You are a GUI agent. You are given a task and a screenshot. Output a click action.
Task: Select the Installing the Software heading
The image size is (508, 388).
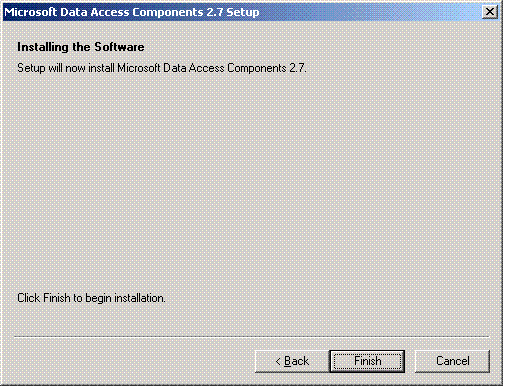tap(81, 47)
